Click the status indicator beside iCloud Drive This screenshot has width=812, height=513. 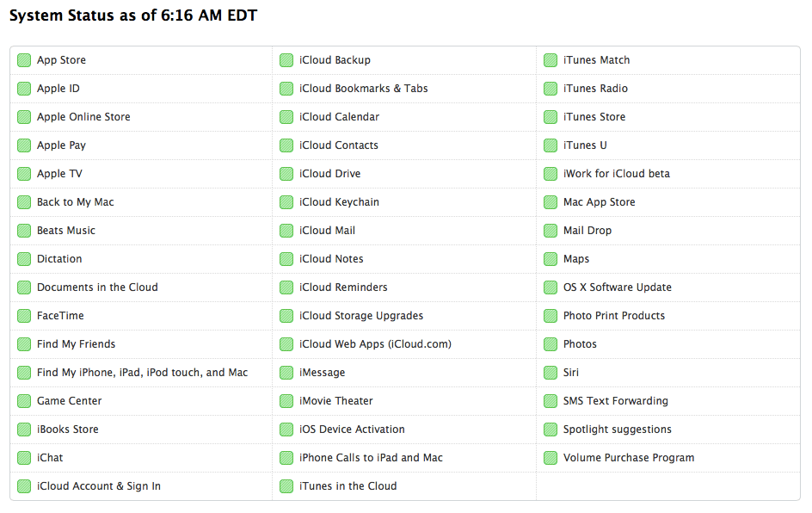pyautogui.click(x=286, y=174)
